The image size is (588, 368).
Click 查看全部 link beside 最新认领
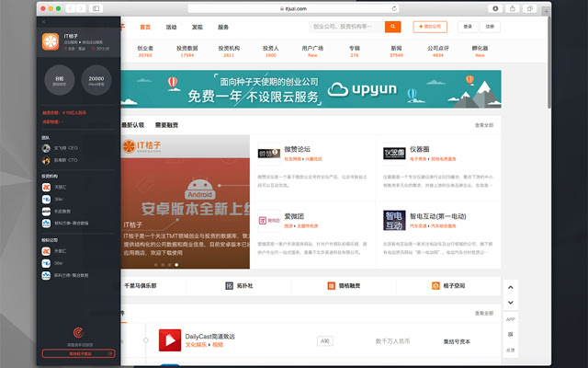pyautogui.click(x=483, y=124)
